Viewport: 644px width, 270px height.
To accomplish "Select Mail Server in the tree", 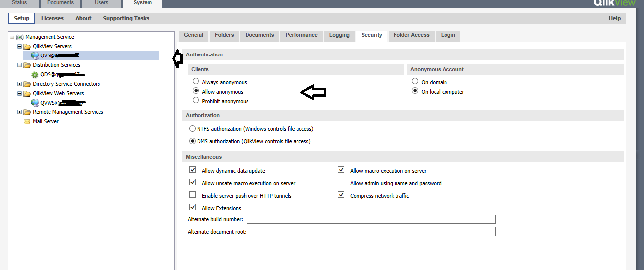I will [x=46, y=122].
